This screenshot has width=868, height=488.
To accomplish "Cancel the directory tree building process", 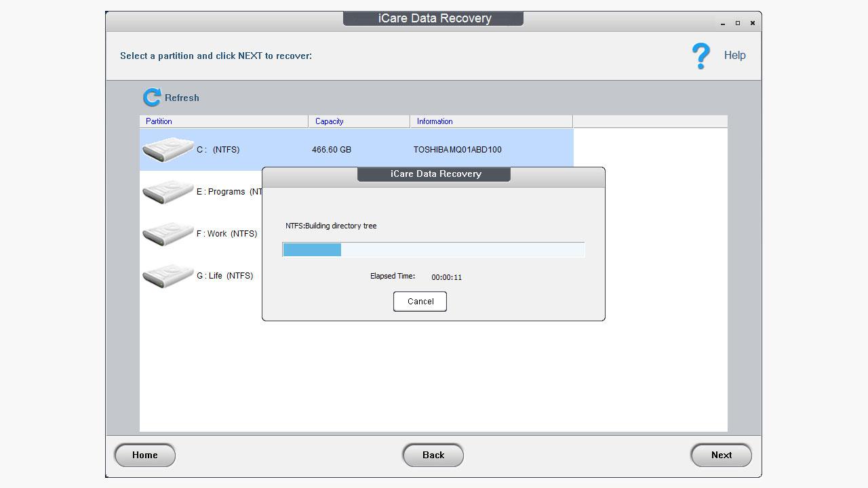I will (420, 301).
